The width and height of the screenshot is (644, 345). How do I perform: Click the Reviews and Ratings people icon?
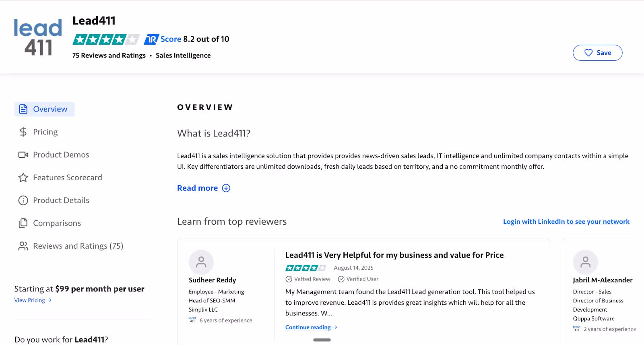23,246
